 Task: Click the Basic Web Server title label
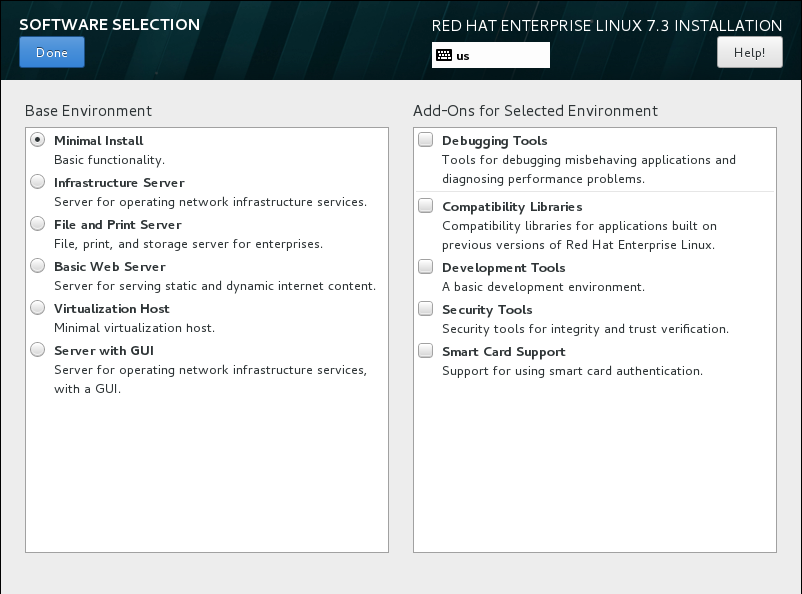click(110, 267)
